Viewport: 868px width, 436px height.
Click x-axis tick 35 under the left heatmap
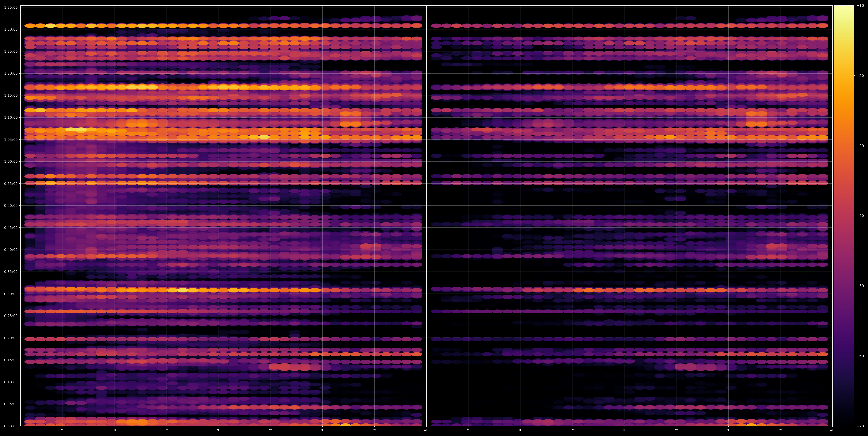tap(374, 430)
